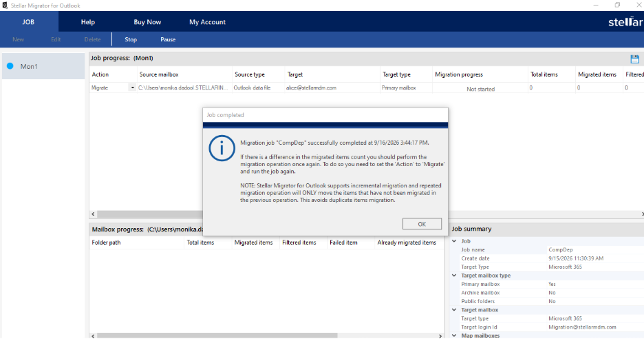
Task: Click Already migrated items column header
Action: click(409, 243)
